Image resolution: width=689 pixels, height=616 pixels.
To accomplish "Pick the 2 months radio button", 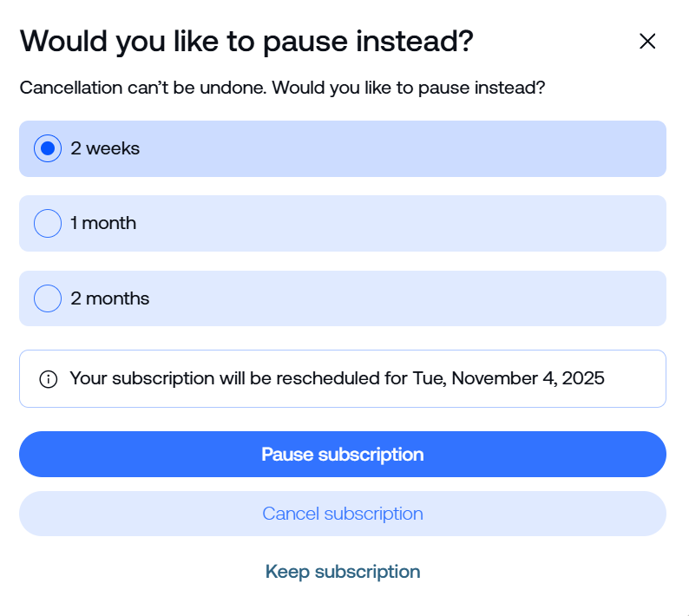I will 48,298.
